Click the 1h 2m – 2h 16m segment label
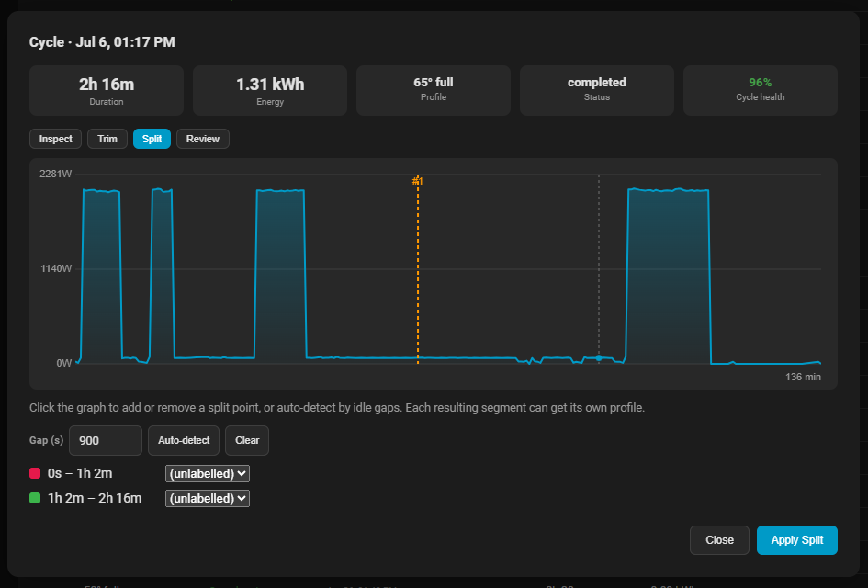Image resolution: width=868 pixels, height=588 pixels. click(x=95, y=498)
